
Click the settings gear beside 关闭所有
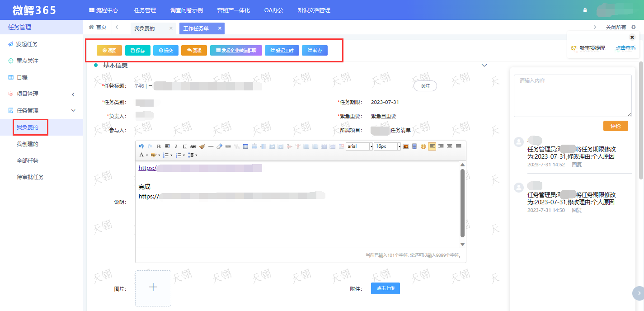(634, 27)
